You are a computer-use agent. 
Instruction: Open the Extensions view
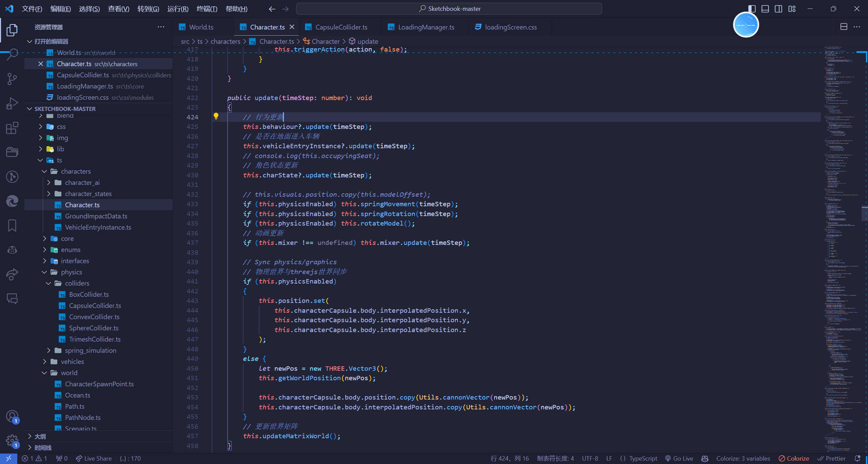(12, 128)
